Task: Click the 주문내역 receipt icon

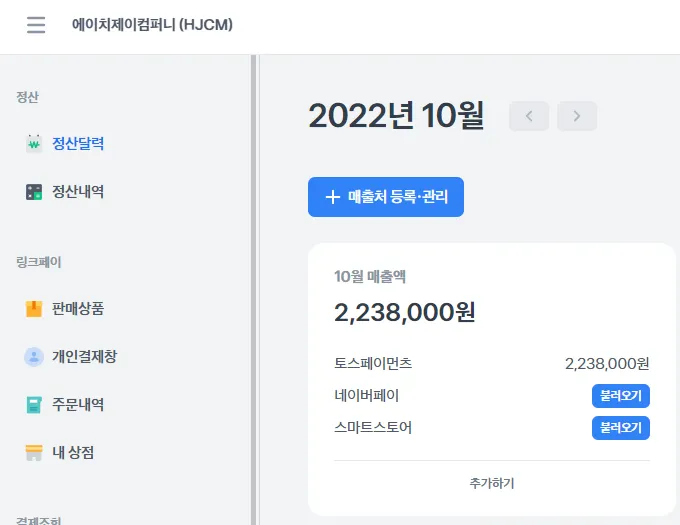Action: coord(34,405)
